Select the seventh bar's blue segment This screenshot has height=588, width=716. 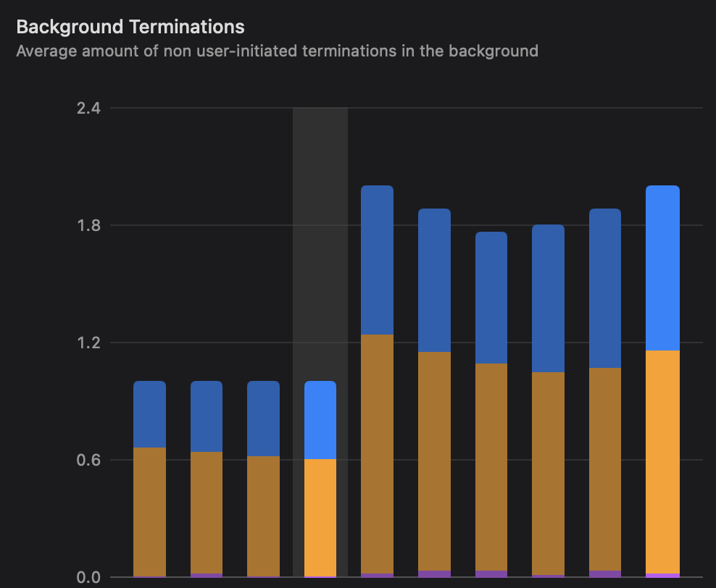click(x=491, y=298)
